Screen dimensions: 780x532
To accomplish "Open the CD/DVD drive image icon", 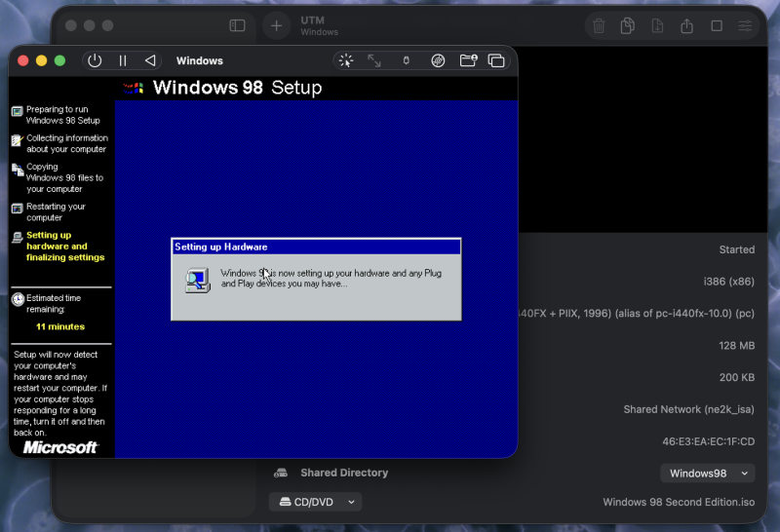I will point(438,60).
